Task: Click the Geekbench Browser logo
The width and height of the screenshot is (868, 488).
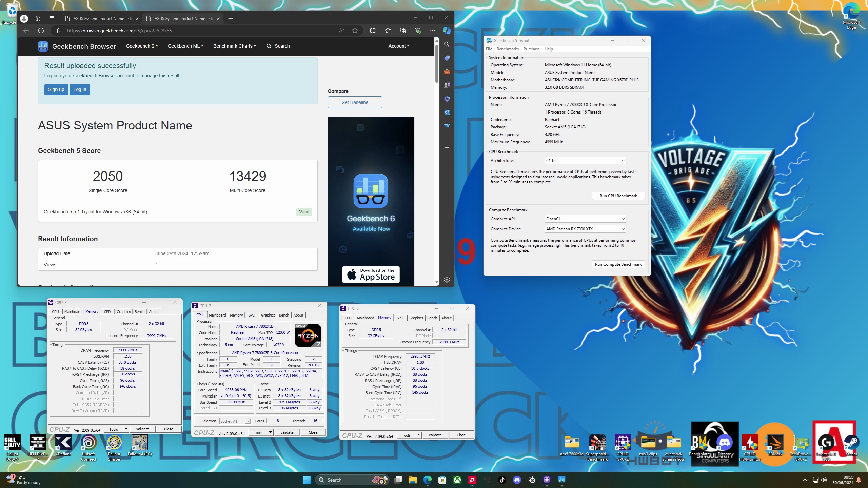Action: click(77, 46)
